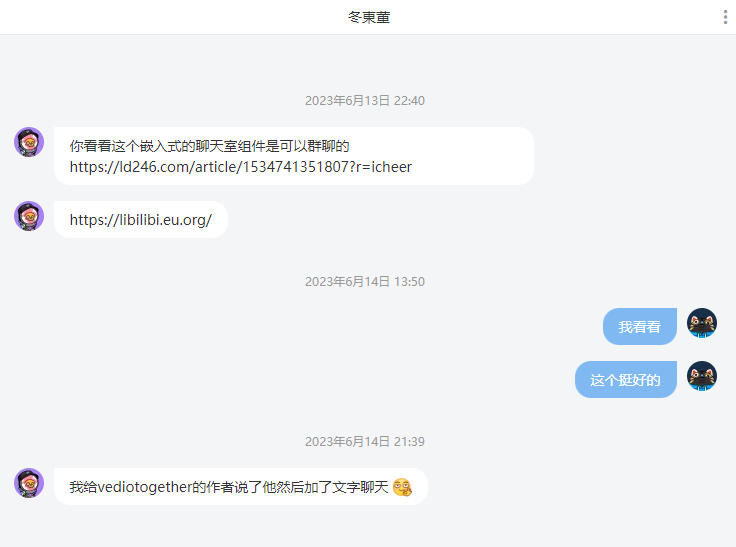Screen dimensions: 736x547
Task: Click sender avatar beside the ld246 article message
Action: pos(29,142)
